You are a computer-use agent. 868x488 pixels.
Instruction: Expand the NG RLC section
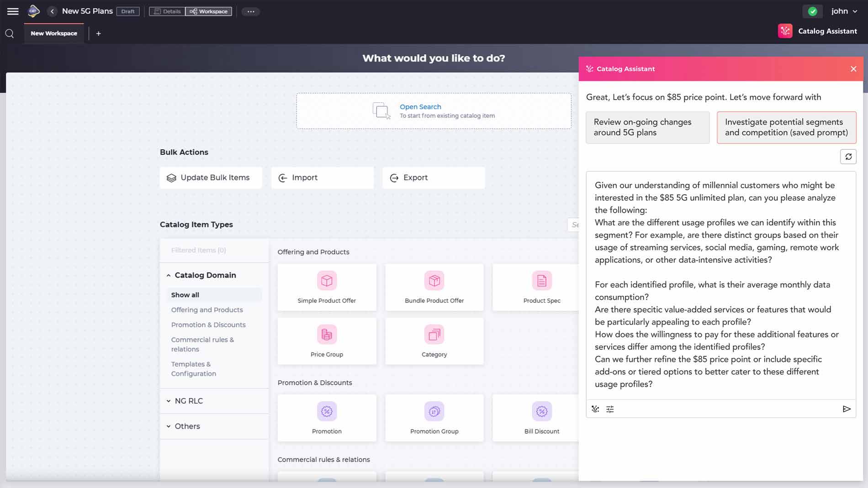pyautogui.click(x=169, y=401)
